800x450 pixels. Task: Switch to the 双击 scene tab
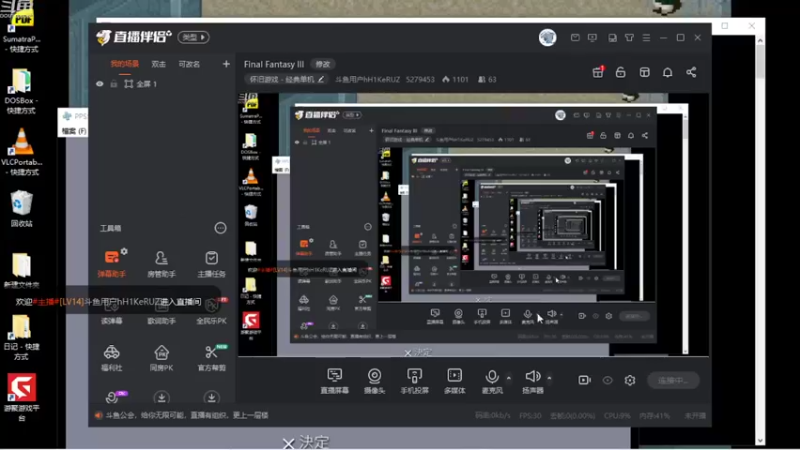[159, 64]
